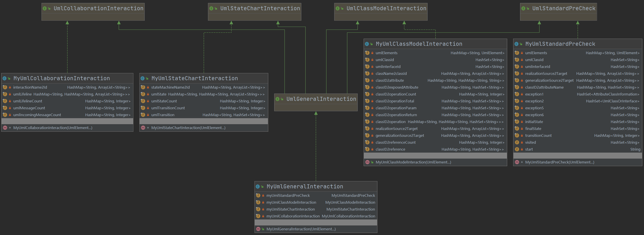Select the UmlClassModelInteraction interface title
The height and width of the screenshot is (235, 644).
tap(386, 8)
